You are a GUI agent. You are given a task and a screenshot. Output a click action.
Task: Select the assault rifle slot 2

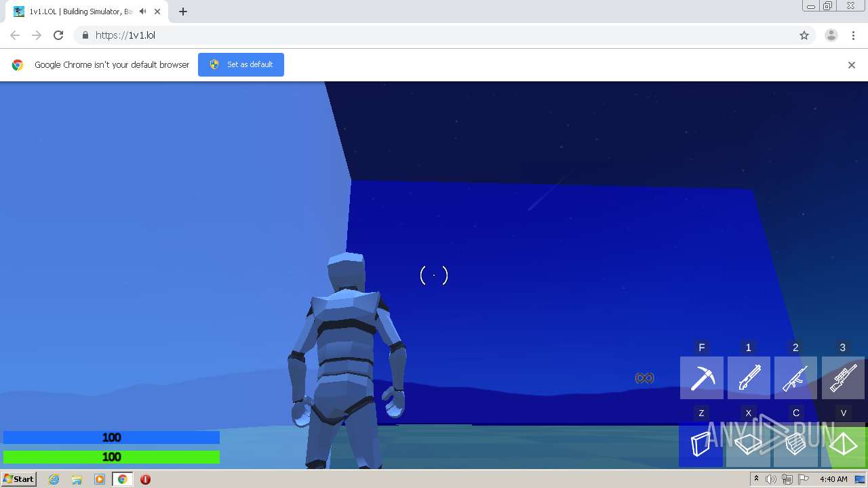(x=795, y=378)
